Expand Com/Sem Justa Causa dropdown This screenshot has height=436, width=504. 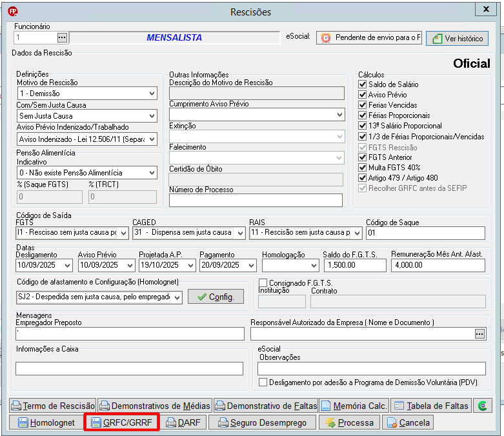pyautogui.click(x=152, y=116)
